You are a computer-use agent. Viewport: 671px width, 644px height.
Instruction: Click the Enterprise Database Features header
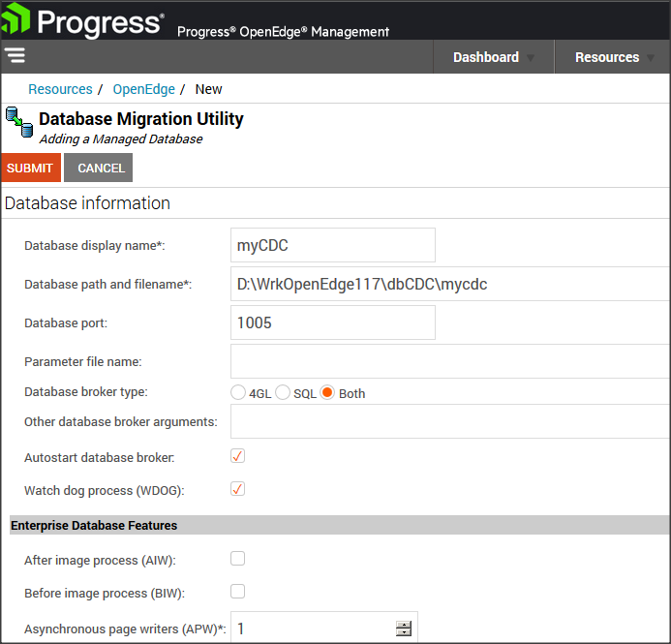click(x=340, y=525)
